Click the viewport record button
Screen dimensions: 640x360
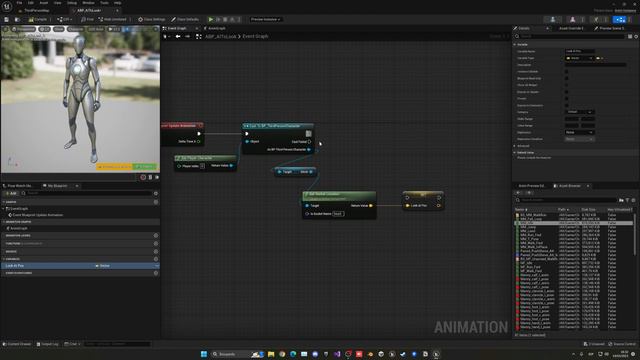(x=143, y=177)
